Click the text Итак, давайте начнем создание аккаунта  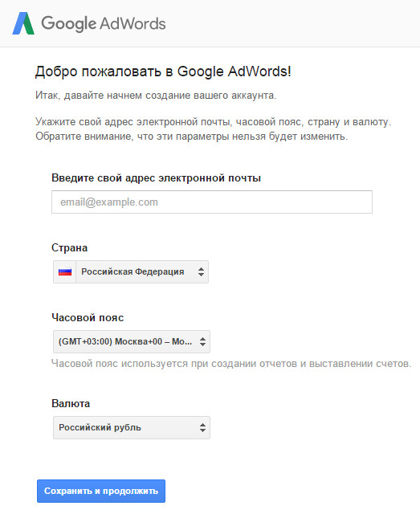156,96
